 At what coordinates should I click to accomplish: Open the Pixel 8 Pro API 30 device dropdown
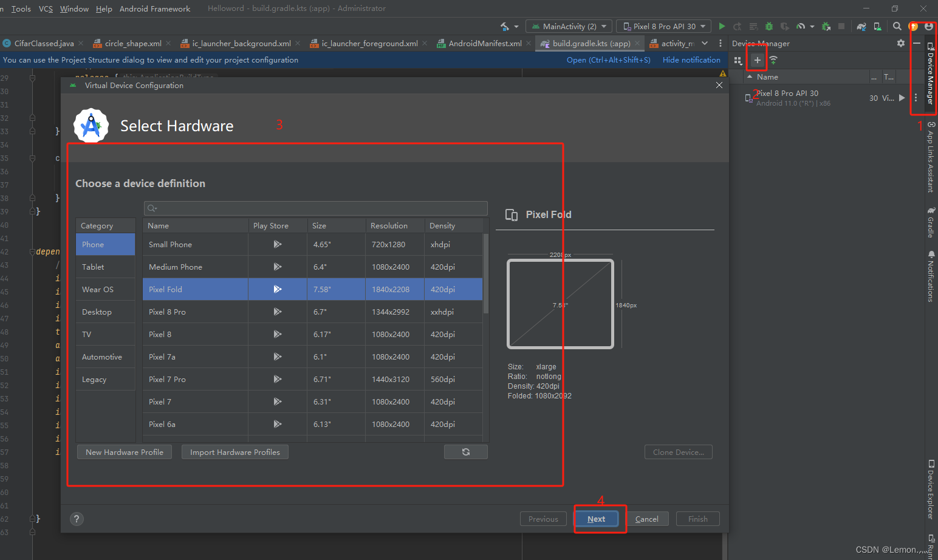click(x=664, y=26)
